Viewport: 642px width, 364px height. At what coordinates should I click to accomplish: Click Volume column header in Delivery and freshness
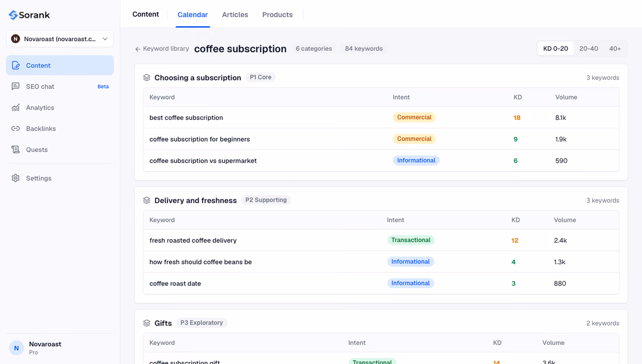click(x=565, y=220)
